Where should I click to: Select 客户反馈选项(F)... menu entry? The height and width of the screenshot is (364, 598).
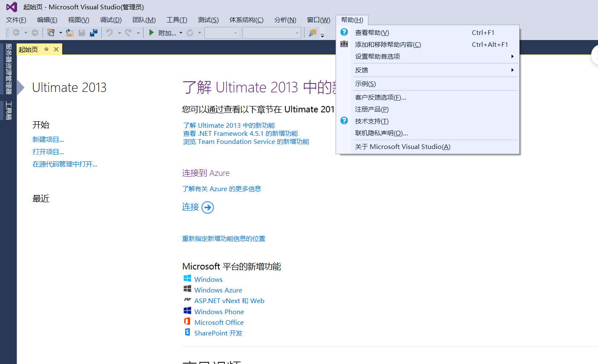[428, 97]
